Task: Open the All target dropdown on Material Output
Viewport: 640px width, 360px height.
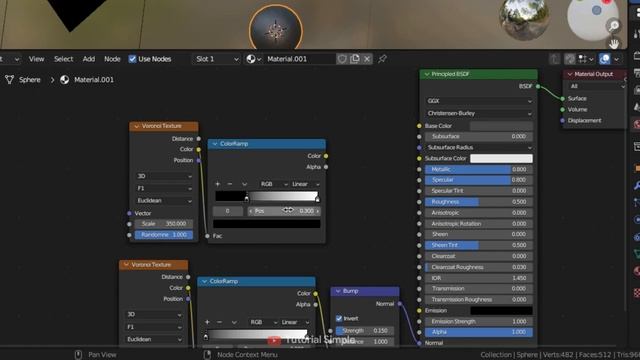Action: pos(597,86)
